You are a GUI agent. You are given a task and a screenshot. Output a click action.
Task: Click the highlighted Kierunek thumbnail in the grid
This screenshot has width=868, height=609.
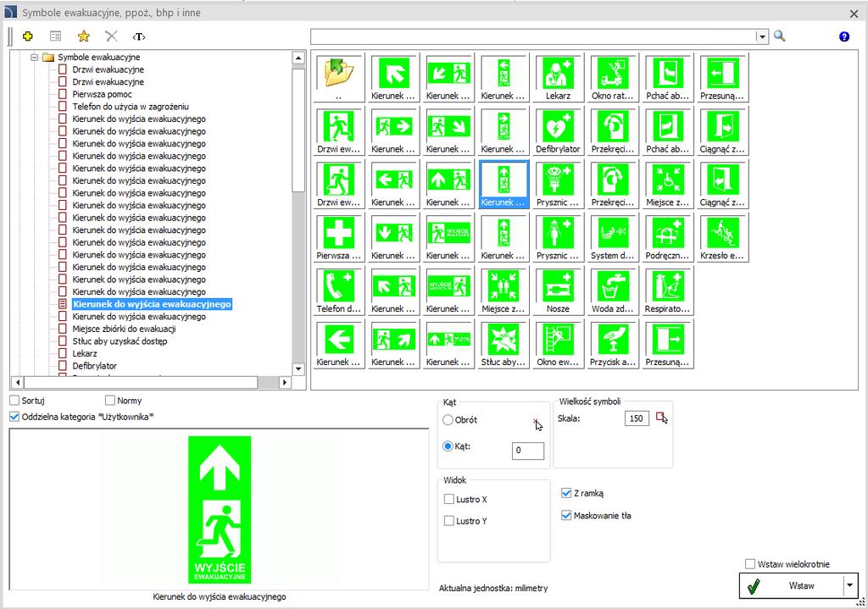pyautogui.click(x=504, y=184)
